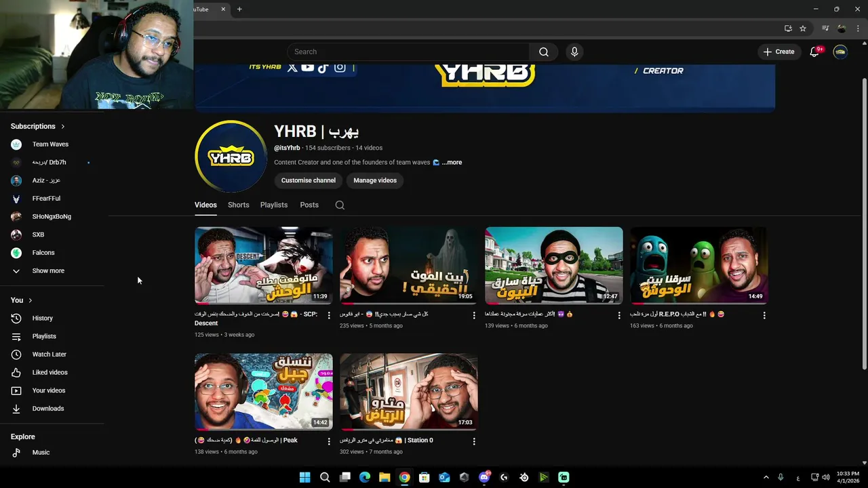This screenshot has width=868, height=488.
Task: Show hidden system tray icons
Action: [766, 477]
